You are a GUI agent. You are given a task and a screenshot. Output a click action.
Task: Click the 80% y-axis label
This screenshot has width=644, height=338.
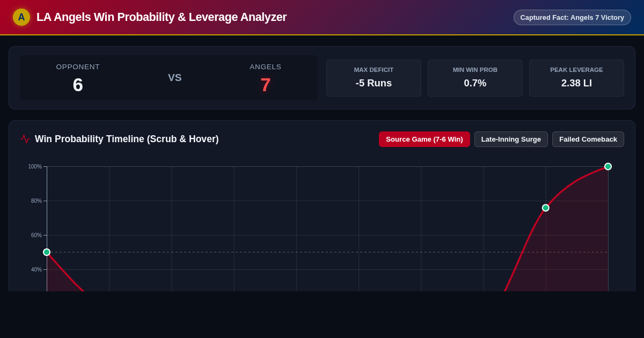pyautogui.click(x=36, y=201)
